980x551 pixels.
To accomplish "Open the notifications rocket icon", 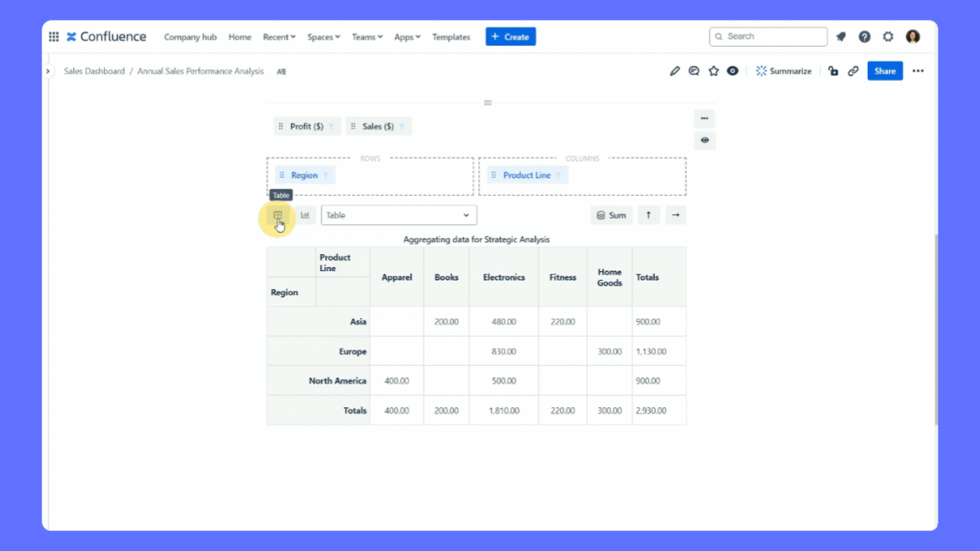I will tap(840, 37).
